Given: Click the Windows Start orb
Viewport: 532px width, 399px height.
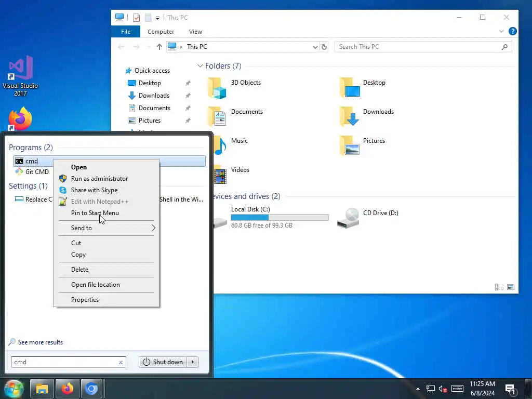Looking at the screenshot, I should pyautogui.click(x=14, y=389).
